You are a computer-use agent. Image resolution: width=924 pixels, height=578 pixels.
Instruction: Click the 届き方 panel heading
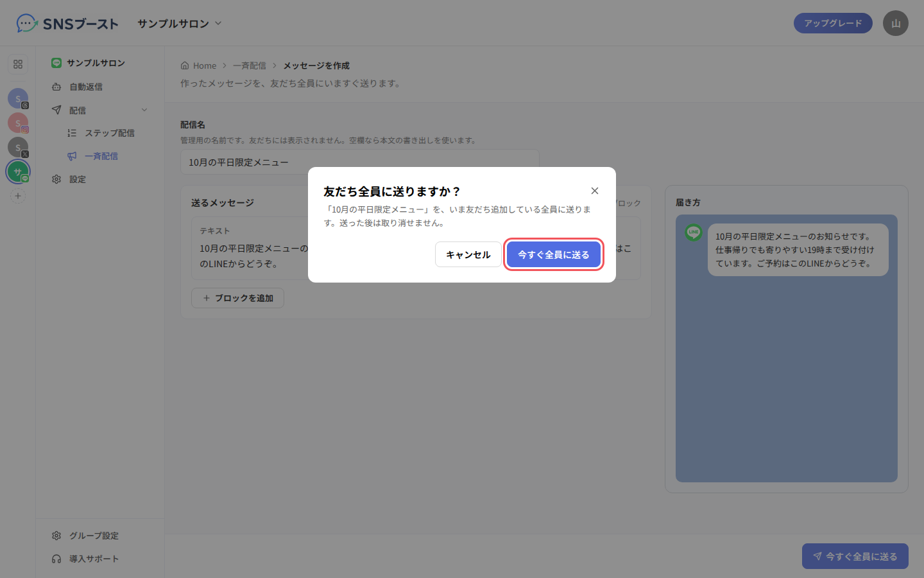pos(688,202)
